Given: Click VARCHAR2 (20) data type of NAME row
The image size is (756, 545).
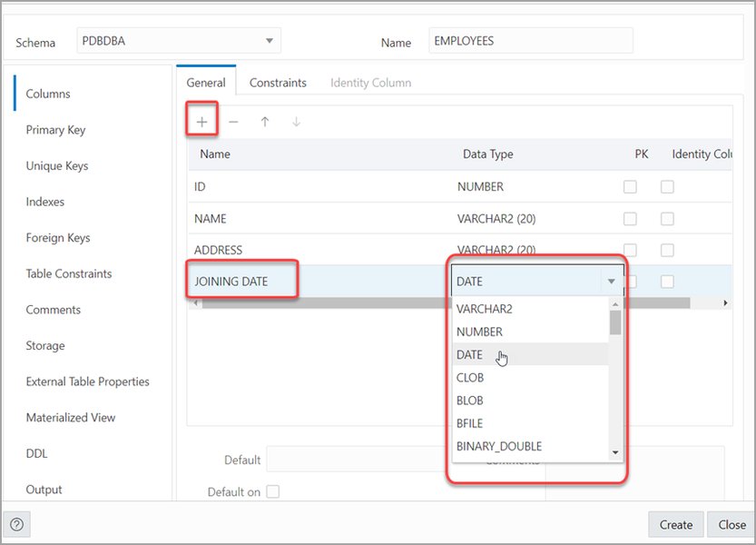Looking at the screenshot, I should [496, 219].
